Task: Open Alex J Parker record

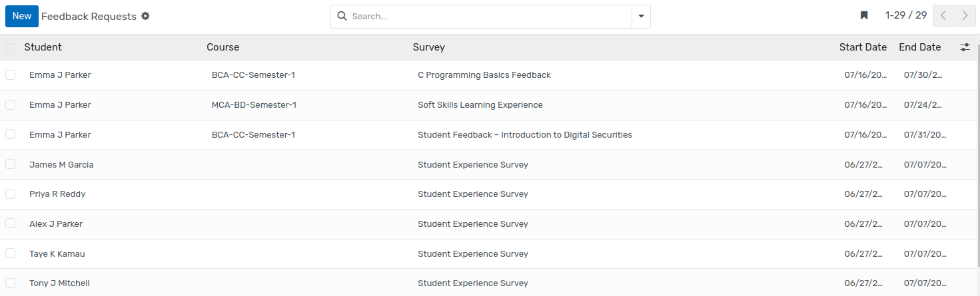Action: pyautogui.click(x=56, y=224)
